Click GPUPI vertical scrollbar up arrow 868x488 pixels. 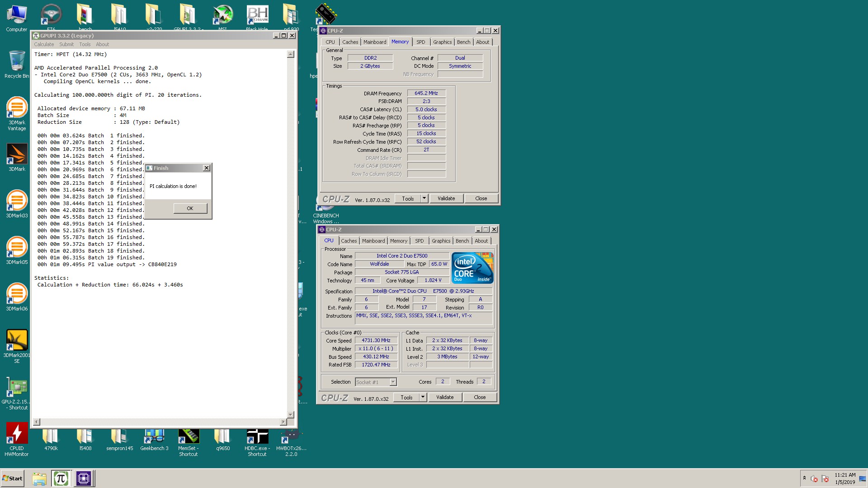coord(291,54)
